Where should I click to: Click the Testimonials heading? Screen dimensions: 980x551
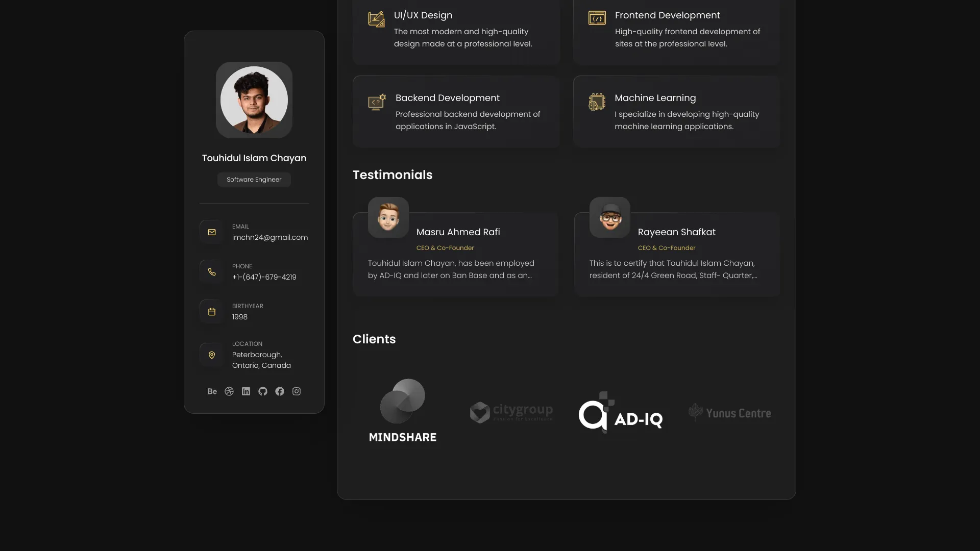coord(393,175)
